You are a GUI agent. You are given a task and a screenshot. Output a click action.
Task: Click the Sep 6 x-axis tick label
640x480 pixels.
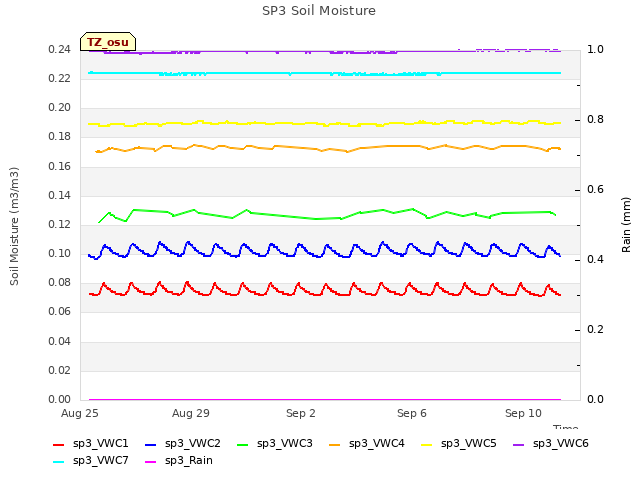click(x=412, y=413)
